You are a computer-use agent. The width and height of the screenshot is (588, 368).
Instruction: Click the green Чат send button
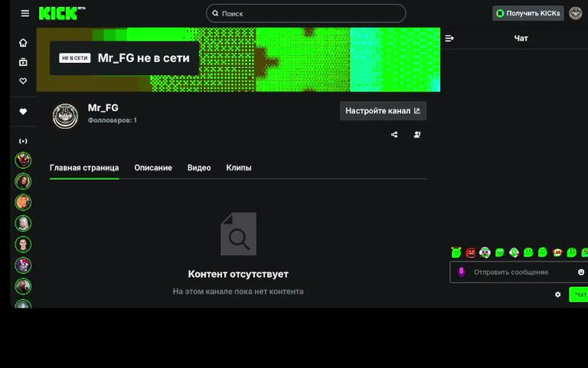tap(579, 294)
